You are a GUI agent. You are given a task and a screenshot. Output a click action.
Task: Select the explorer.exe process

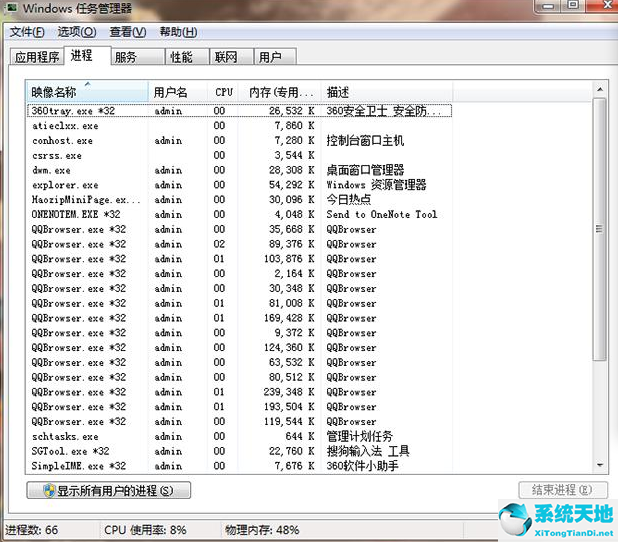point(240,185)
